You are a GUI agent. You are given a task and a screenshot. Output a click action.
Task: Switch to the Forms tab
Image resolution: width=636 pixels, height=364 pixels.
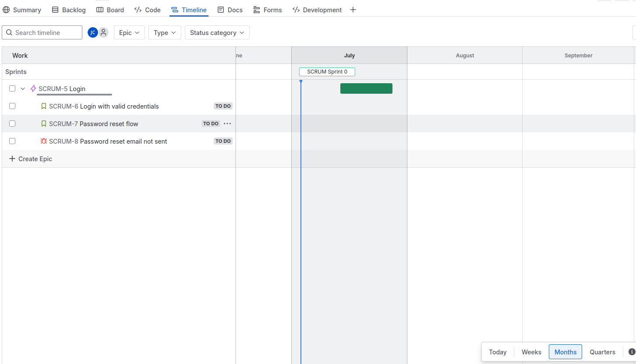pyautogui.click(x=268, y=10)
